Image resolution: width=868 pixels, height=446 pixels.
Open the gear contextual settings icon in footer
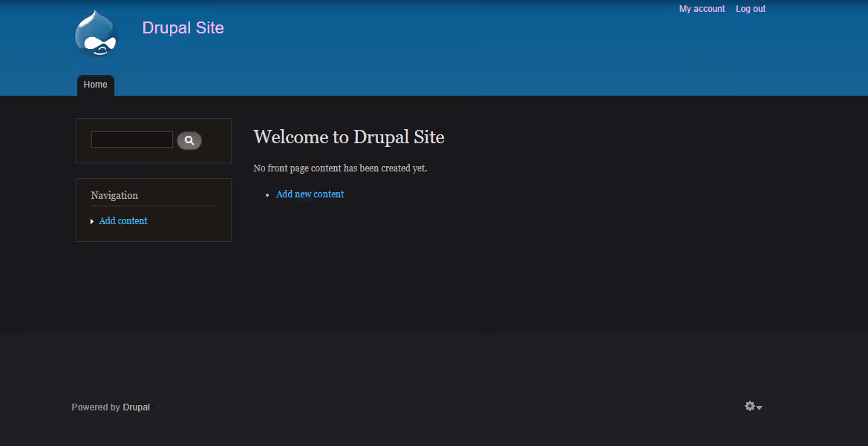coord(750,406)
